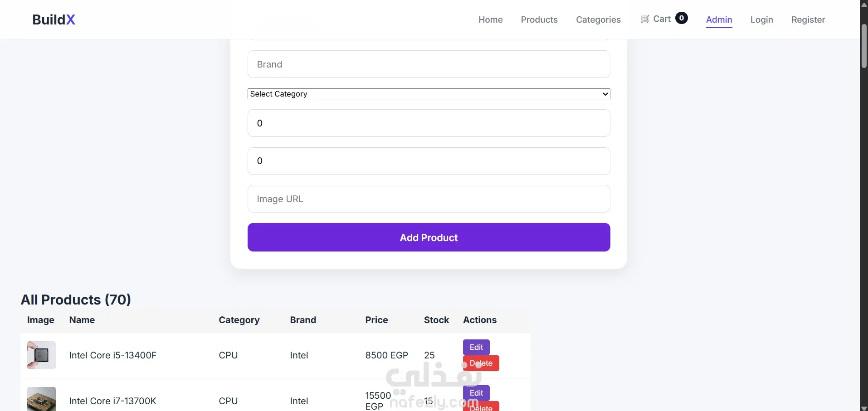This screenshot has width=868, height=411.
Task: Focus the Brand input field
Action: pos(429,64)
